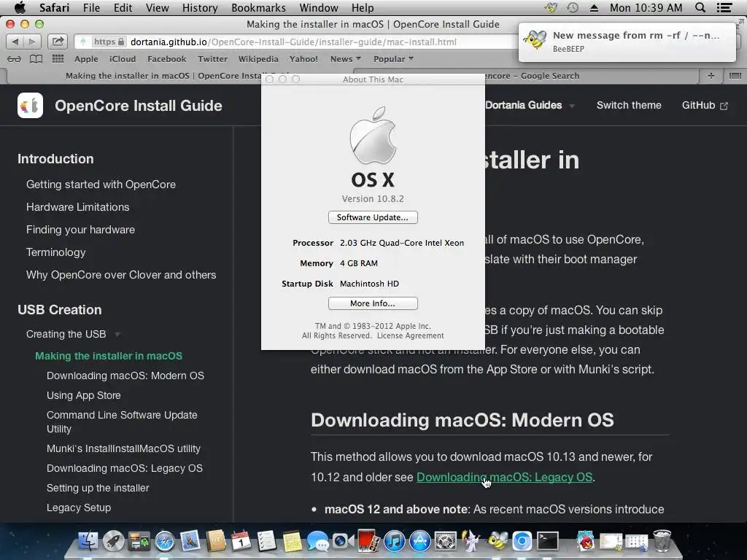The width and height of the screenshot is (747, 560).
Task: Open the Share button in Safari toolbar
Action: (x=58, y=42)
